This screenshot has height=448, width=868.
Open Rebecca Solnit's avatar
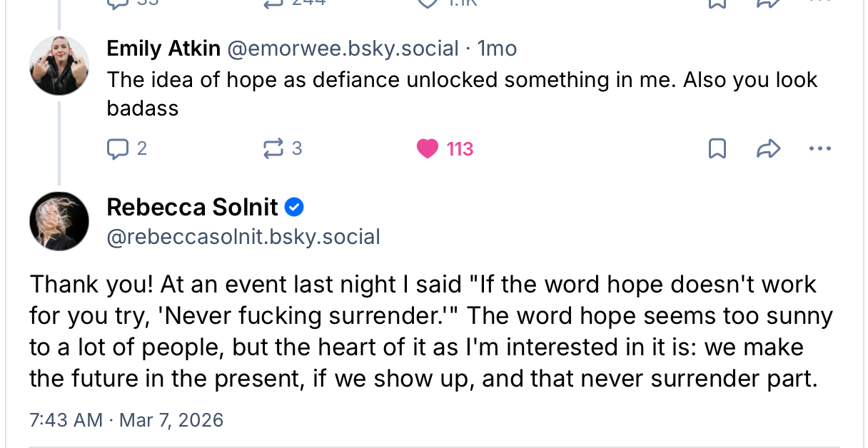pos(59,221)
